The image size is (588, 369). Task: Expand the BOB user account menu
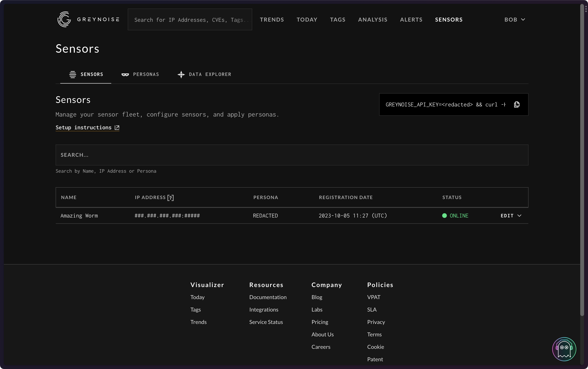[515, 19]
